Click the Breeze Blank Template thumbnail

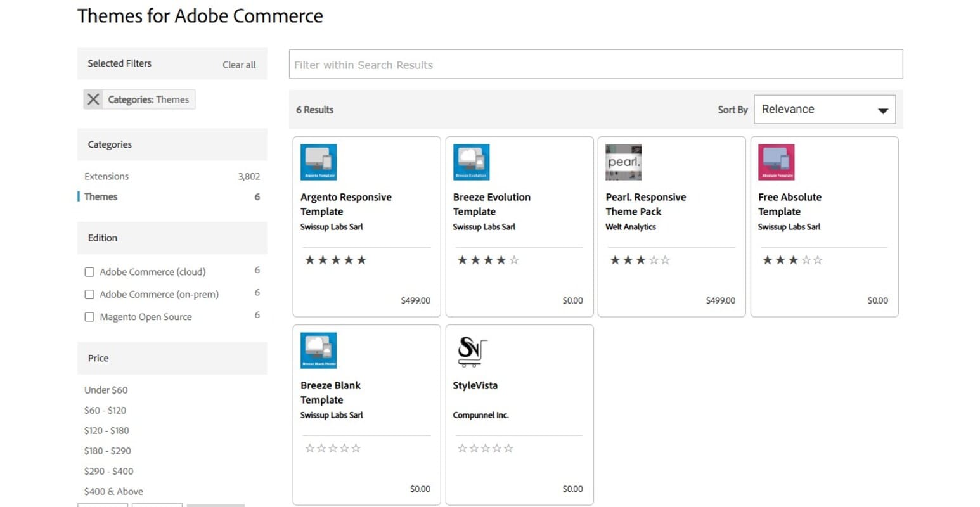pos(318,350)
